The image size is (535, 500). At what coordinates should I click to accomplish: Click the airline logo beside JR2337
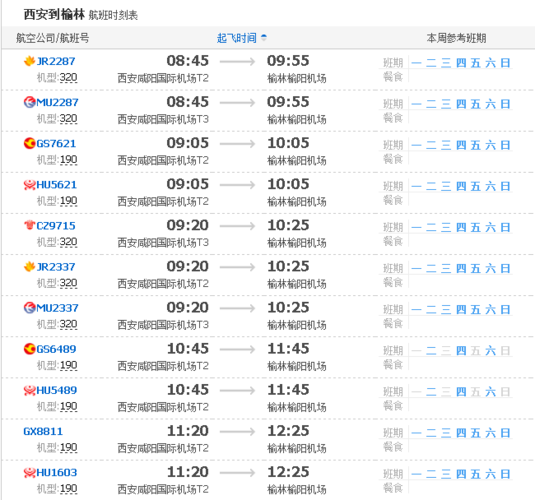coord(29,267)
